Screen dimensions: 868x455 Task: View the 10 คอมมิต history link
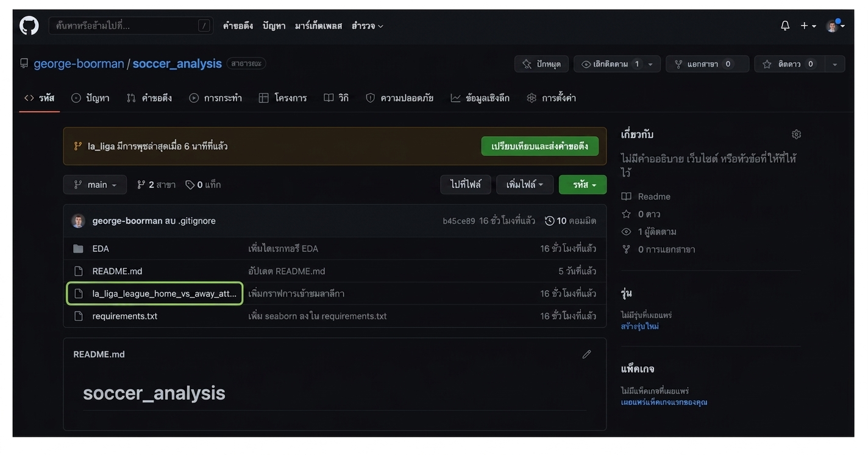tap(571, 221)
